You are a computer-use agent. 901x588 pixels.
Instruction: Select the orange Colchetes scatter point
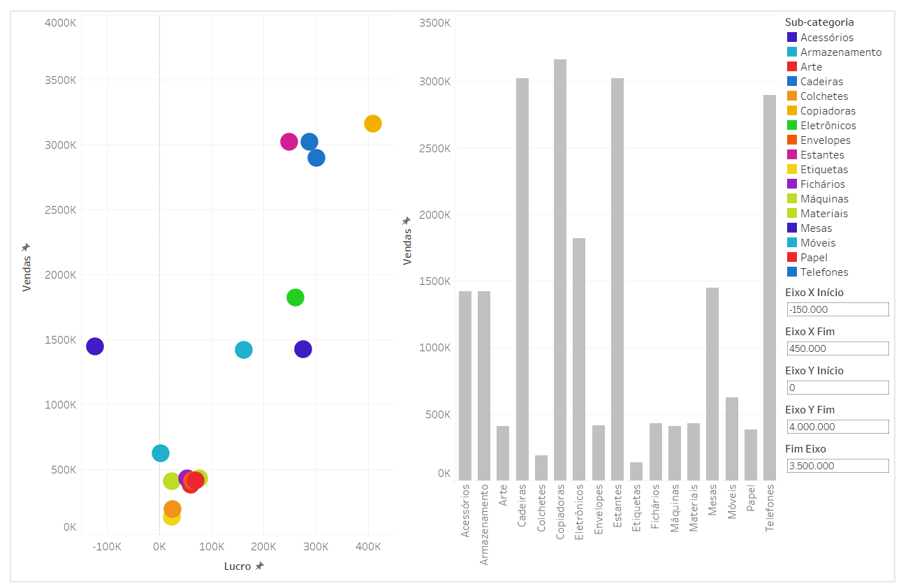click(173, 509)
